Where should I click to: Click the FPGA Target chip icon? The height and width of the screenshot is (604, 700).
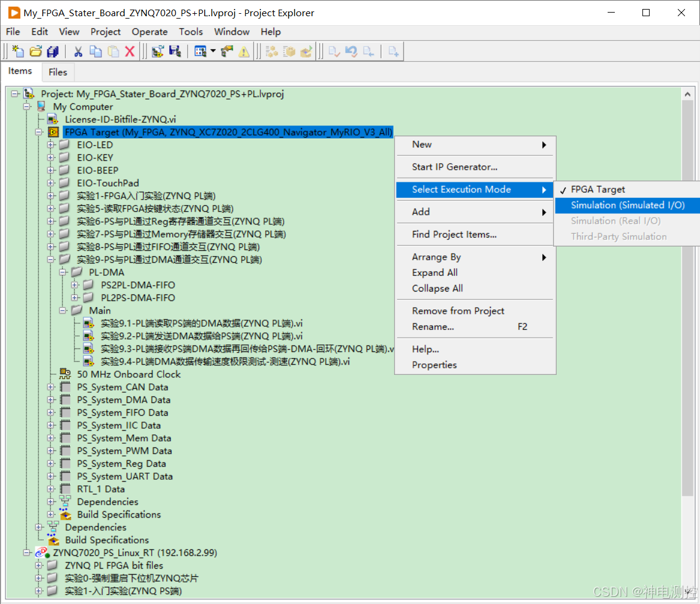click(x=53, y=132)
